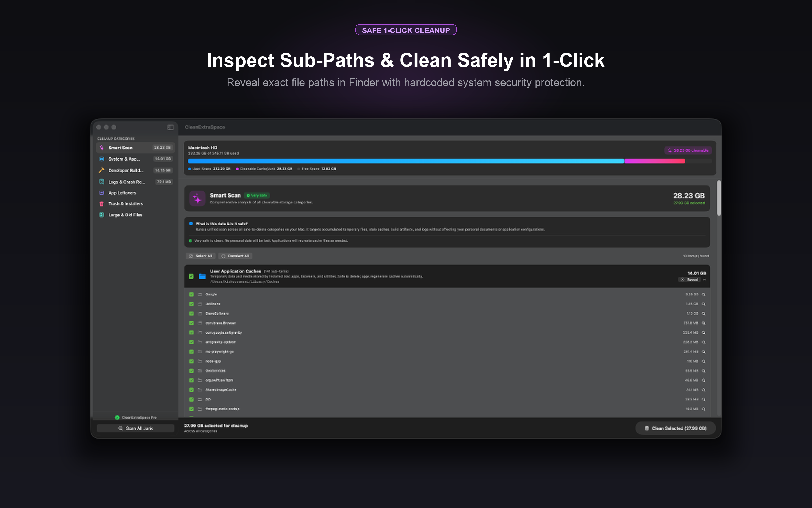Click the Very Safe badge
Screen dimensions: 812x508
pyautogui.click(x=257, y=196)
